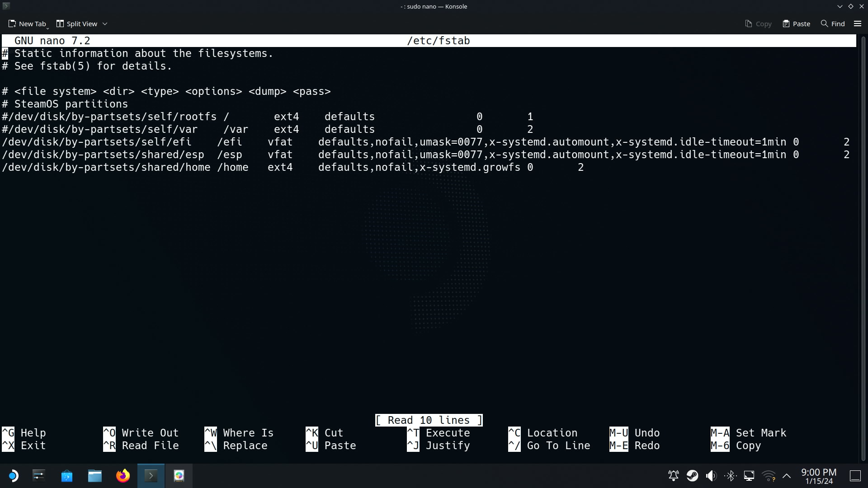Click the Konsole window menu icon
This screenshot has width=868, height=488.
click(x=6, y=6)
